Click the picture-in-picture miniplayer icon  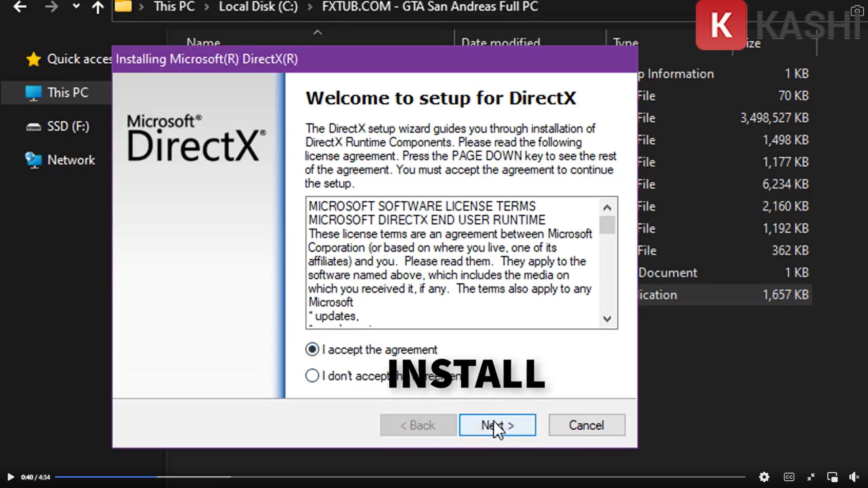pyautogui.click(x=832, y=477)
